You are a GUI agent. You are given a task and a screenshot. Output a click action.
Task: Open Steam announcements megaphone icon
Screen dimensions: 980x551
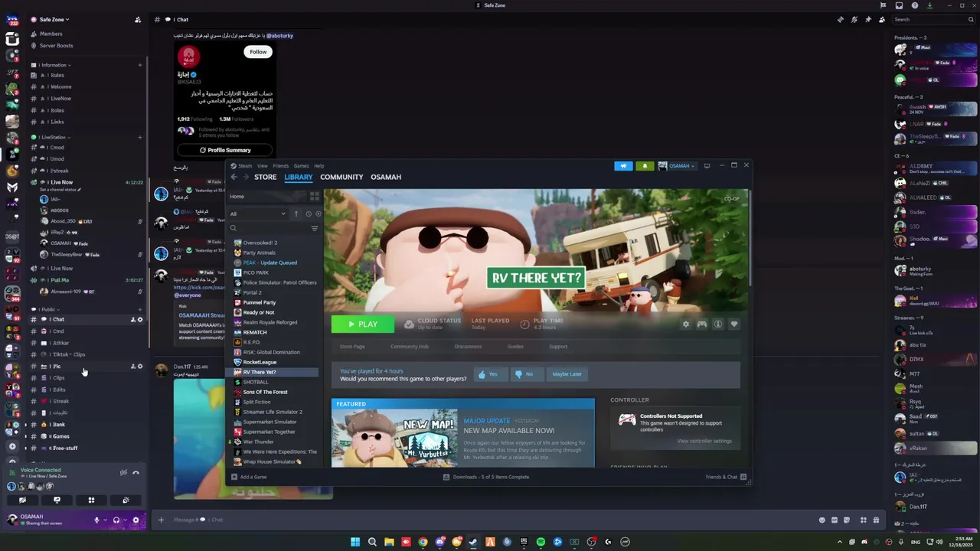(x=623, y=165)
